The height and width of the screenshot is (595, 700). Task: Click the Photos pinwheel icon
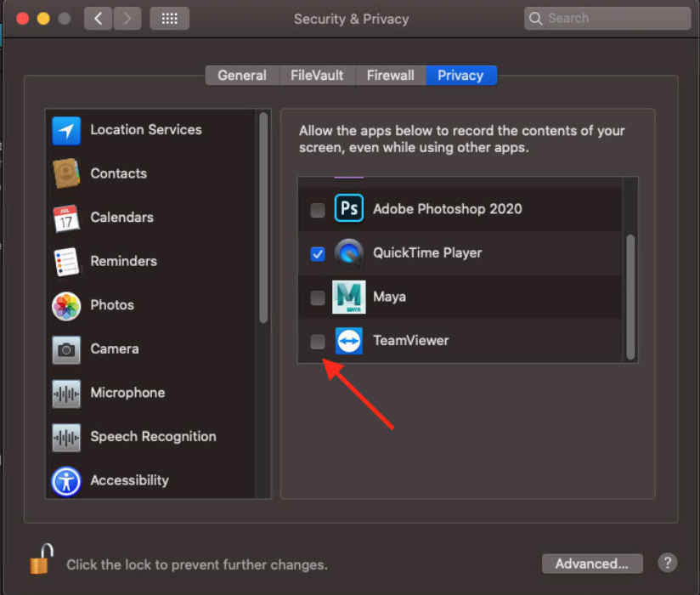[x=66, y=306]
